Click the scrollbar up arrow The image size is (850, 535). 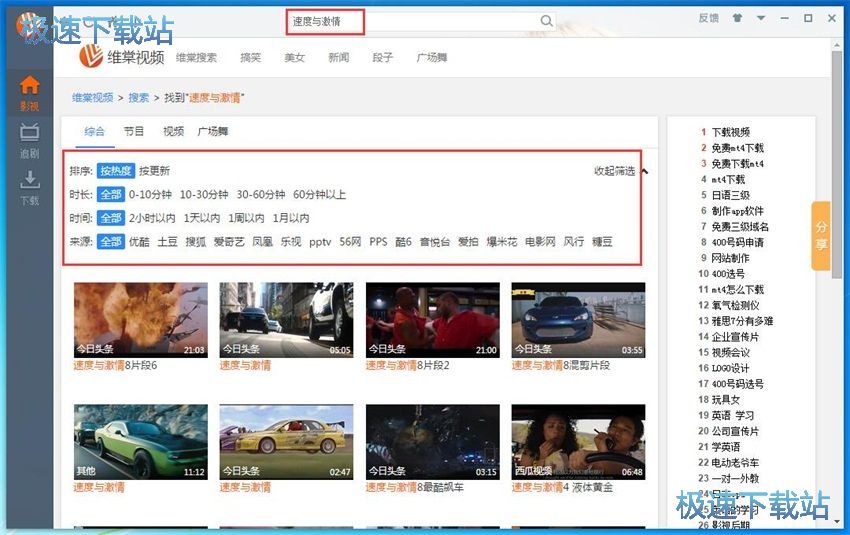(837, 45)
